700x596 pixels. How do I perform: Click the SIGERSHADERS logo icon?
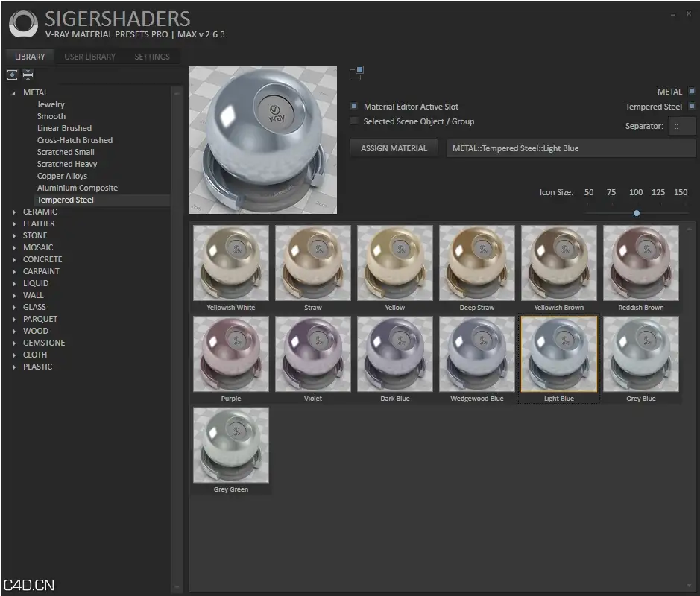[x=23, y=24]
